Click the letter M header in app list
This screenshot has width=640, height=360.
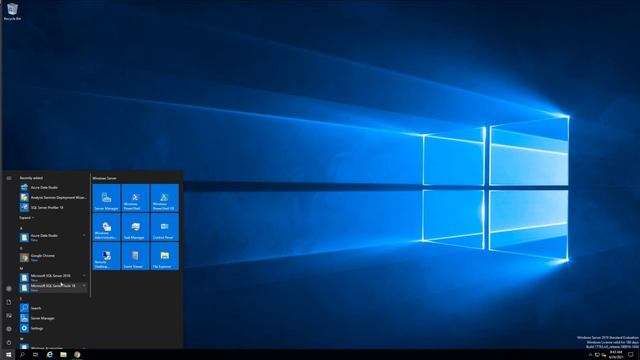point(21,269)
